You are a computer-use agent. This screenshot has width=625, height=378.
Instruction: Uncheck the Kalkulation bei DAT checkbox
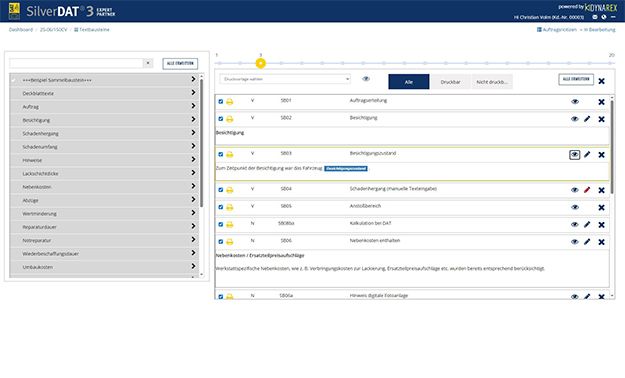click(x=221, y=224)
